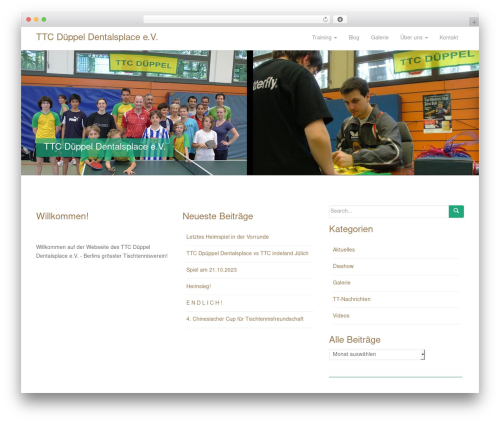Screen dimensions: 500x423
Task: Open the Galerie menu item in the navbar
Action: [379, 37]
